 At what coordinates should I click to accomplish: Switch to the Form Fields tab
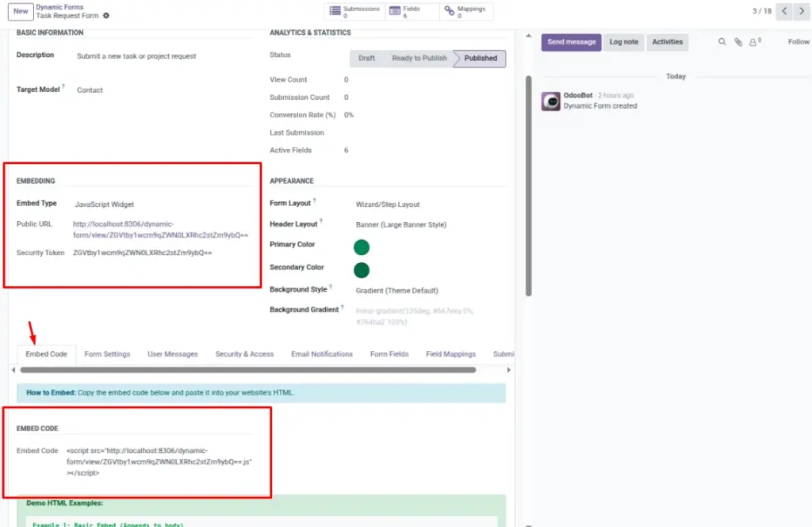[x=389, y=354]
